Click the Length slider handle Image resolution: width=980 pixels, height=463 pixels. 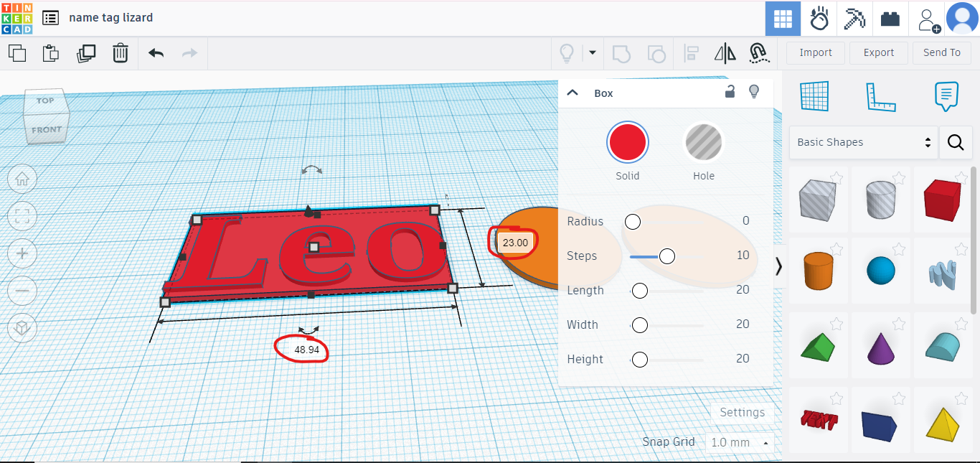(639, 291)
